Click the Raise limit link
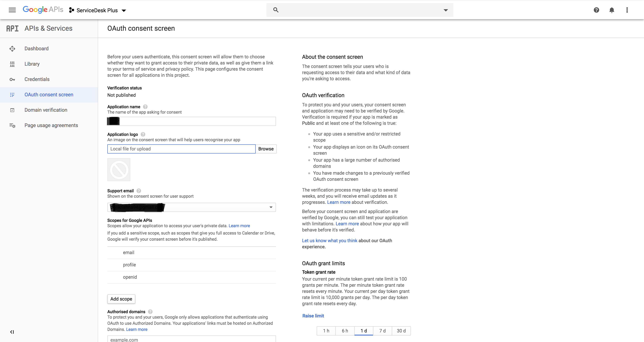 coord(313,316)
